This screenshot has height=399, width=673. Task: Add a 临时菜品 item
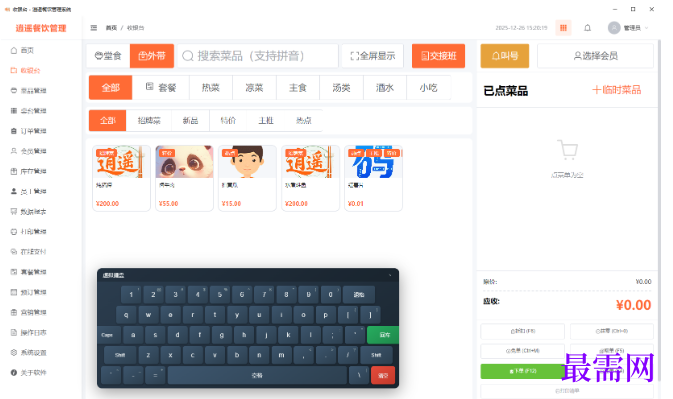pos(616,90)
